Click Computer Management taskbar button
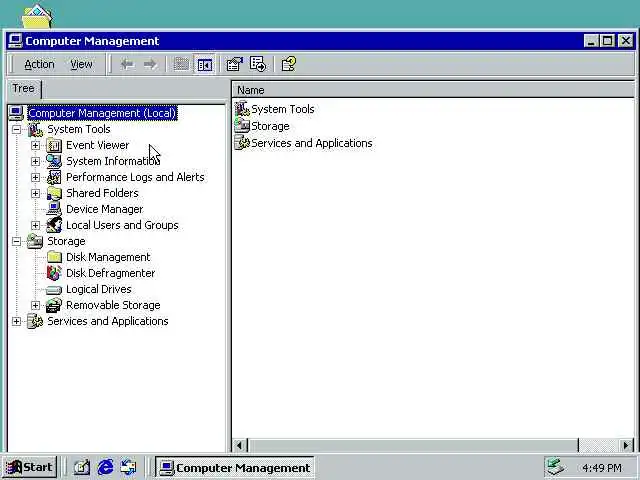 pos(235,467)
